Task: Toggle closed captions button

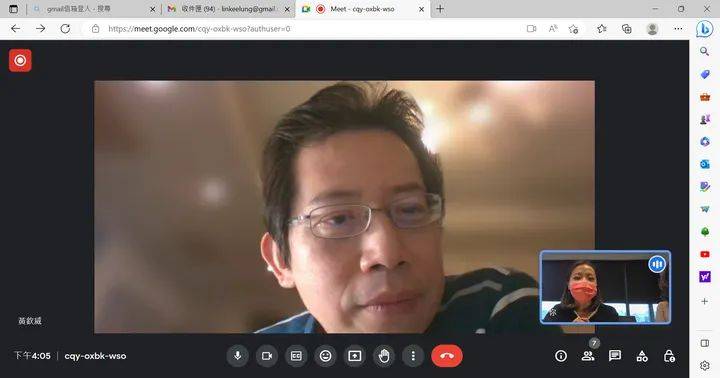Action: 296,356
